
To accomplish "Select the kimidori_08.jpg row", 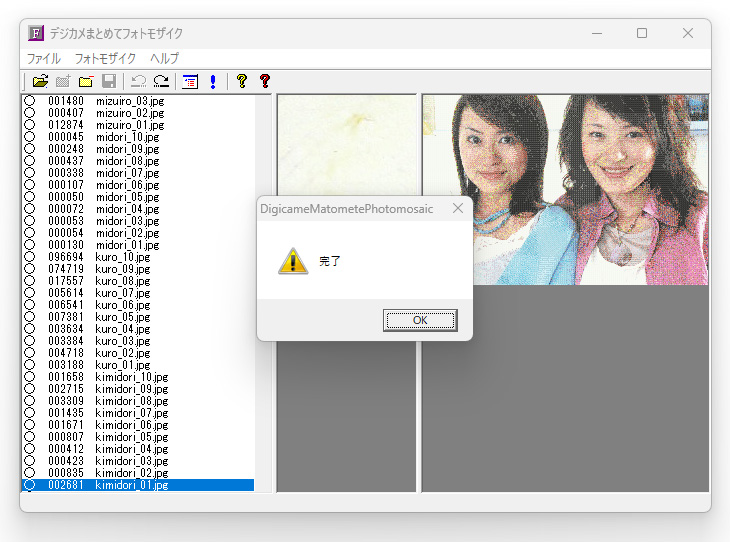I will tap(138, 401).
